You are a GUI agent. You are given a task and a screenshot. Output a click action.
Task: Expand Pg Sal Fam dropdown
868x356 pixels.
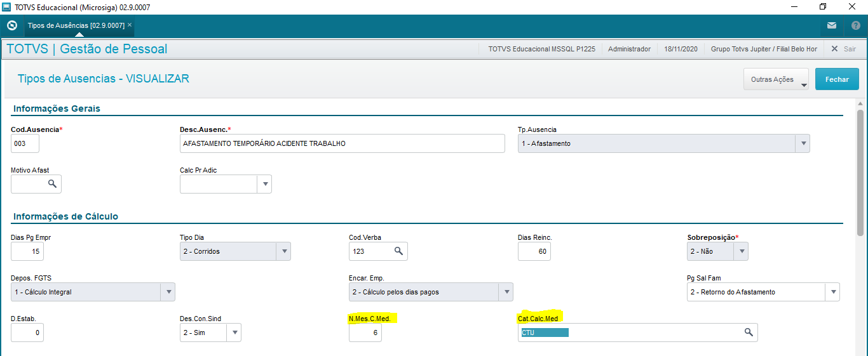[832, 292]
